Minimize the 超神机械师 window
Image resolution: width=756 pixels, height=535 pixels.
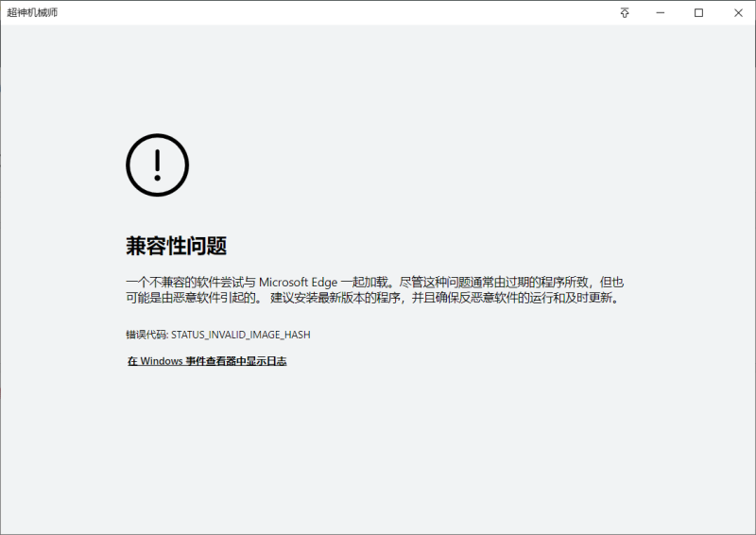point(661,13)
